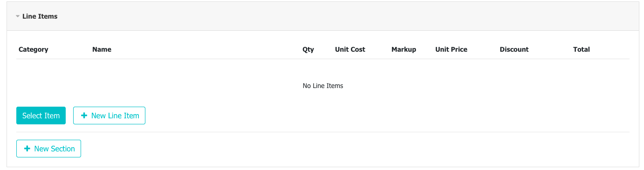This screenshot has height=170, width=644.
Task: Click the plus icon in New Line Item
Action: [x=84, y=116]
